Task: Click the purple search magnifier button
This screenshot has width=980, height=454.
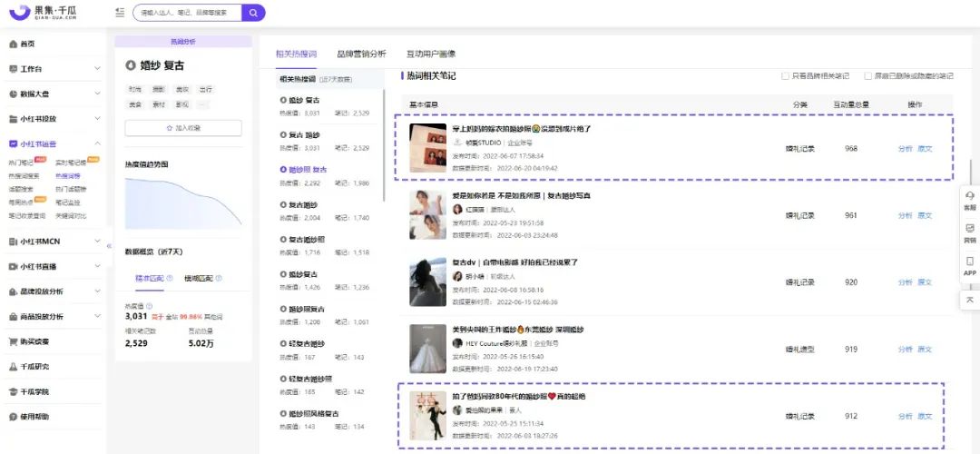Action: [253, 12]
